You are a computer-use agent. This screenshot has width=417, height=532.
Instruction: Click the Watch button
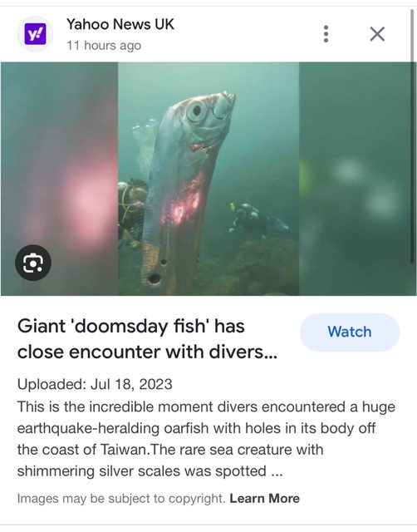pos(350,332)
